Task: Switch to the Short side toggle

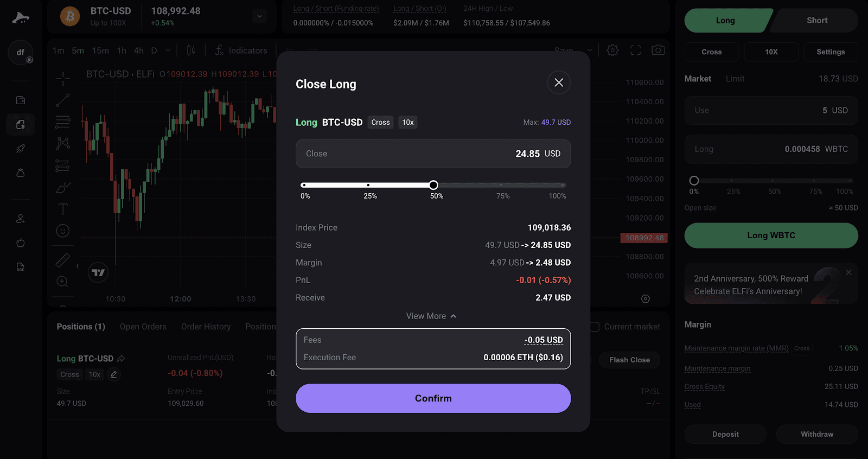Action: click(816, 21)
